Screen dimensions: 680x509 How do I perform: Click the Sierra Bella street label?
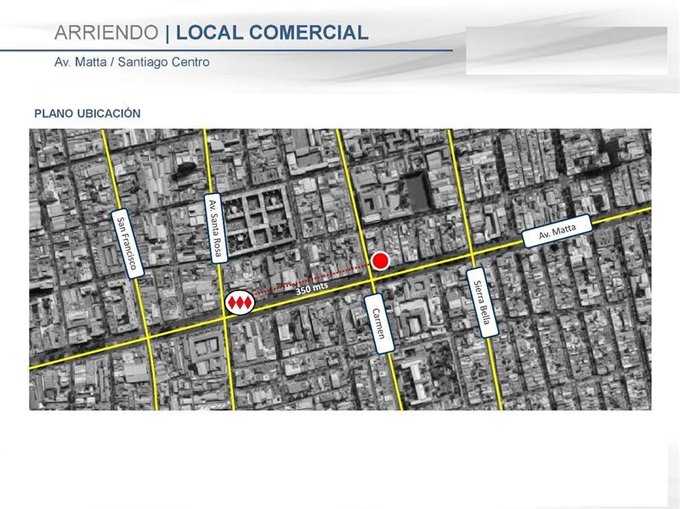tap(482, 303)
